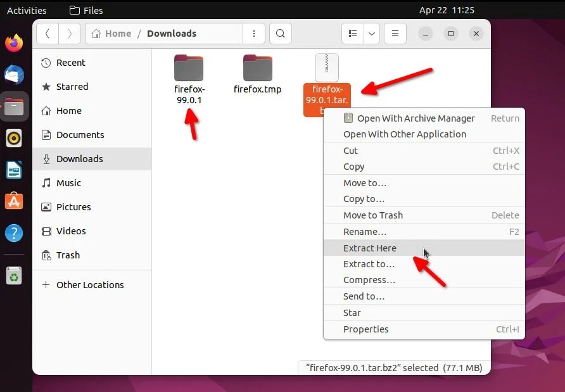
Task: Switch to list view in Files
Action: point(353,34)
